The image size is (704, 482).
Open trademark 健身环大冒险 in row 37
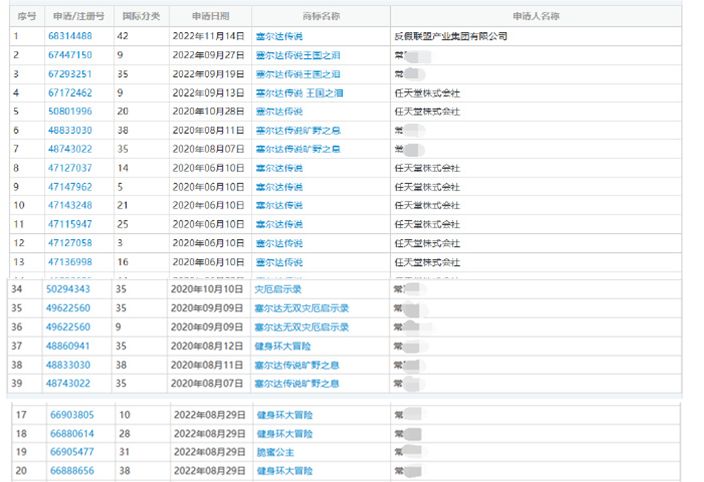coord(283,346)
